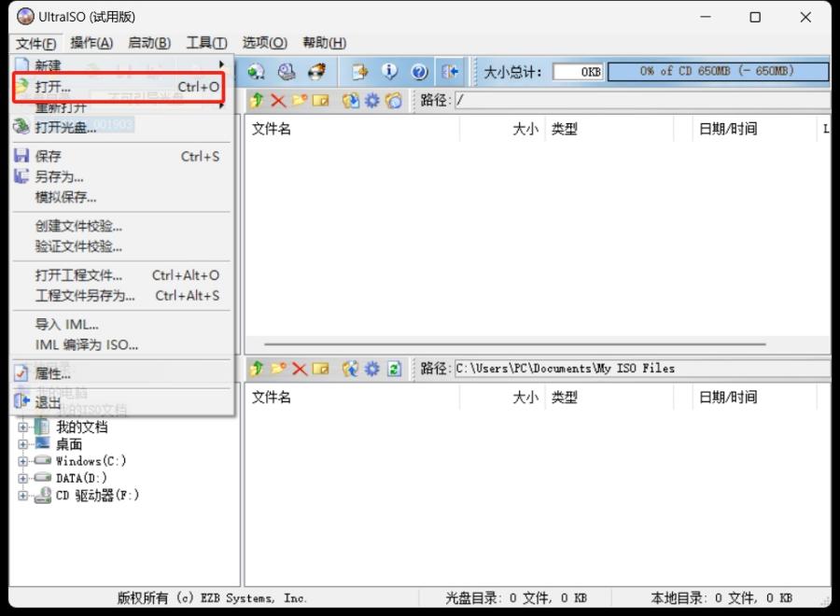The height and width of the screenshot is (616, 840).
Task: Open the 帮助(H) menu
Action: (x=325, y=43)
